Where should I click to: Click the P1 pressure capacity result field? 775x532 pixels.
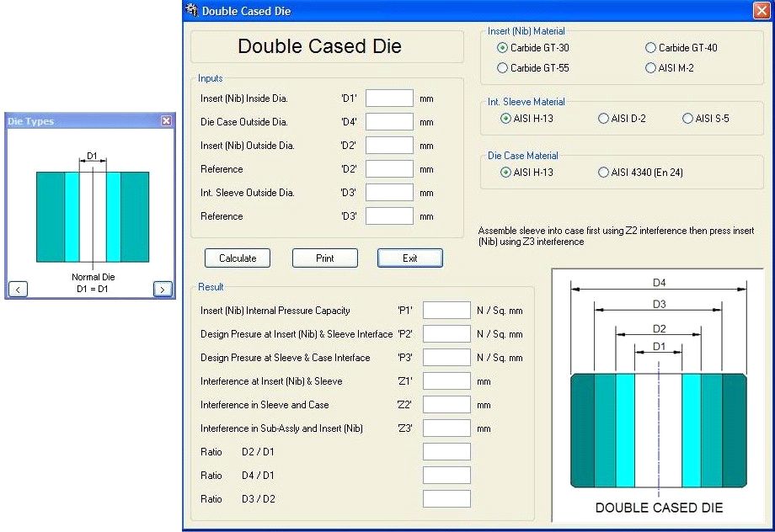pos(446,310)
